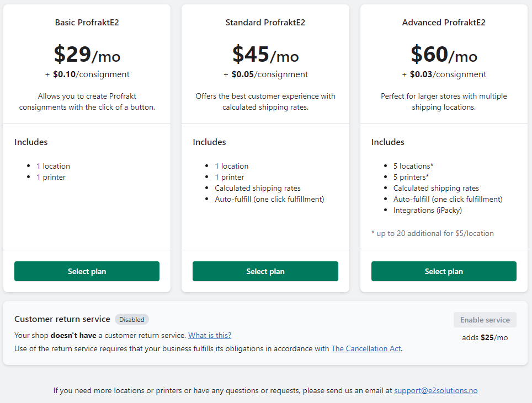The height and width of the screenshot is (403, 532).
Task: Click the Disabled status badge
Action: [x=132, y=319]
